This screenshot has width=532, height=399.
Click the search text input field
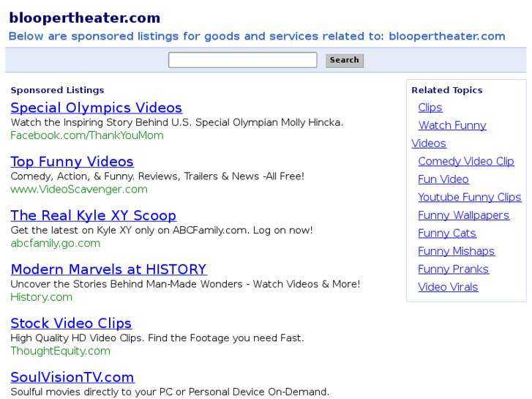[243, 60]
